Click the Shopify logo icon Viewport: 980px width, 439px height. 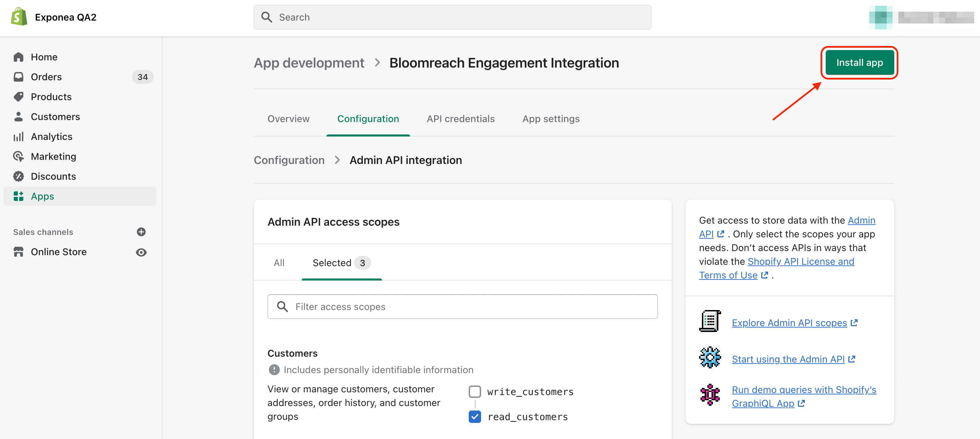click(x=19, y=17)
